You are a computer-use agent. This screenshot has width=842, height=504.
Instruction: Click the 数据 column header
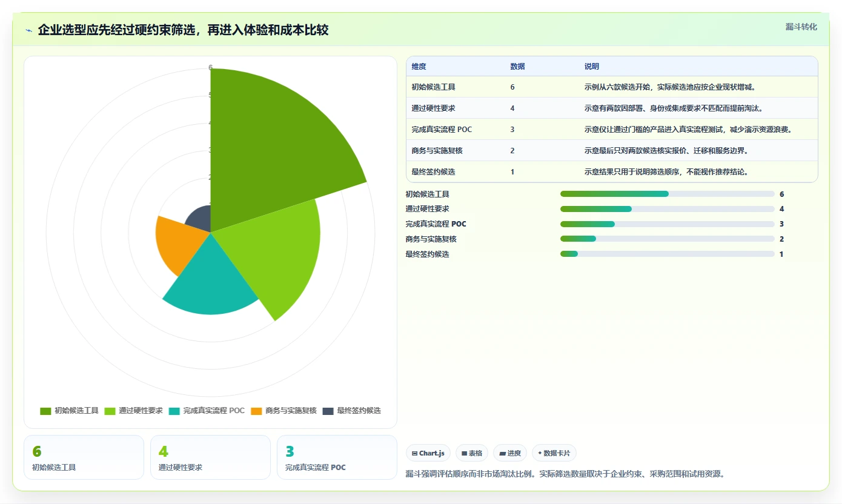tap(517, 67)
